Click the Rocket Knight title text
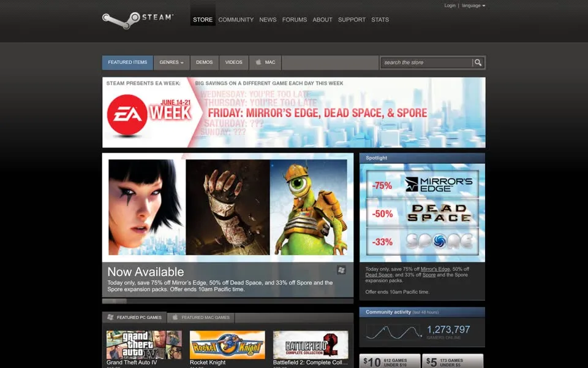Image resolution: width=588 pixels, height=368 pixels. (208, 362)
